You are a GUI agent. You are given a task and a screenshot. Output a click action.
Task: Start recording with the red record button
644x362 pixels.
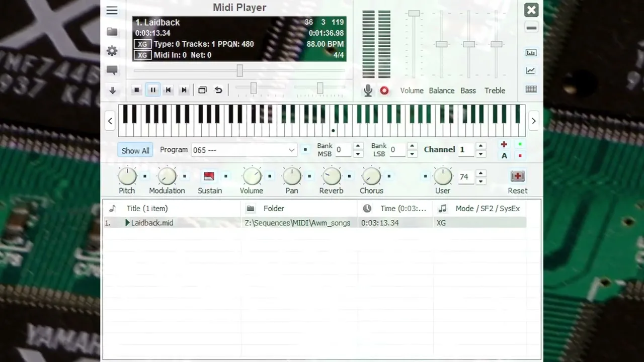(x=384, y=90)
